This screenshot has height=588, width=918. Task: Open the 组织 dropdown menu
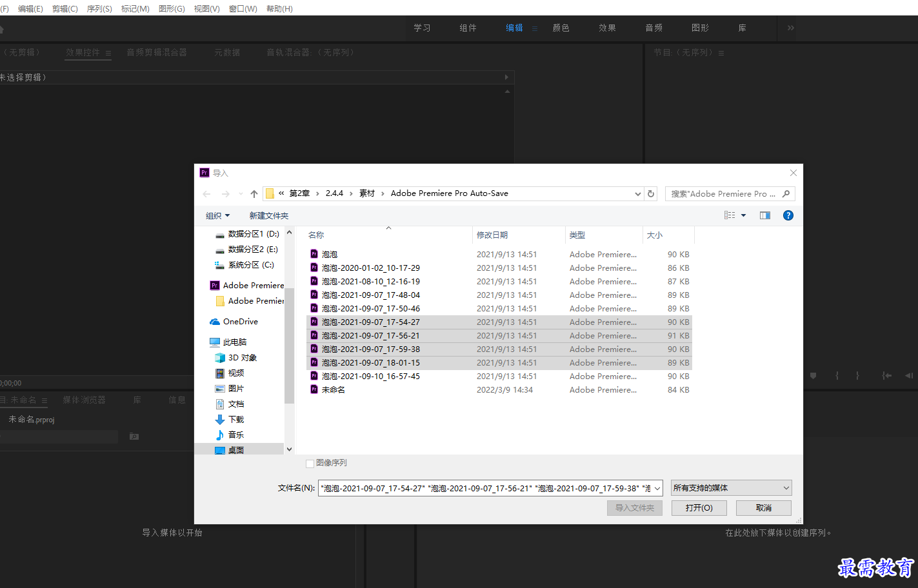point(217,215)
